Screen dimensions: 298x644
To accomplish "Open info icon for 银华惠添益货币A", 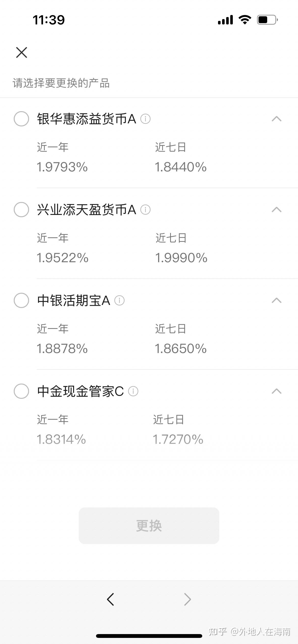I will pos(145,119).
